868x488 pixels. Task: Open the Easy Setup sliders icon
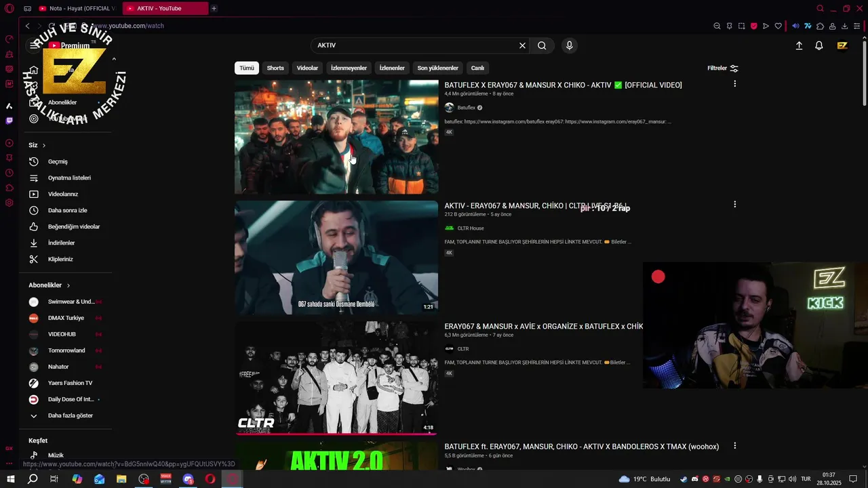click(857, 26)
